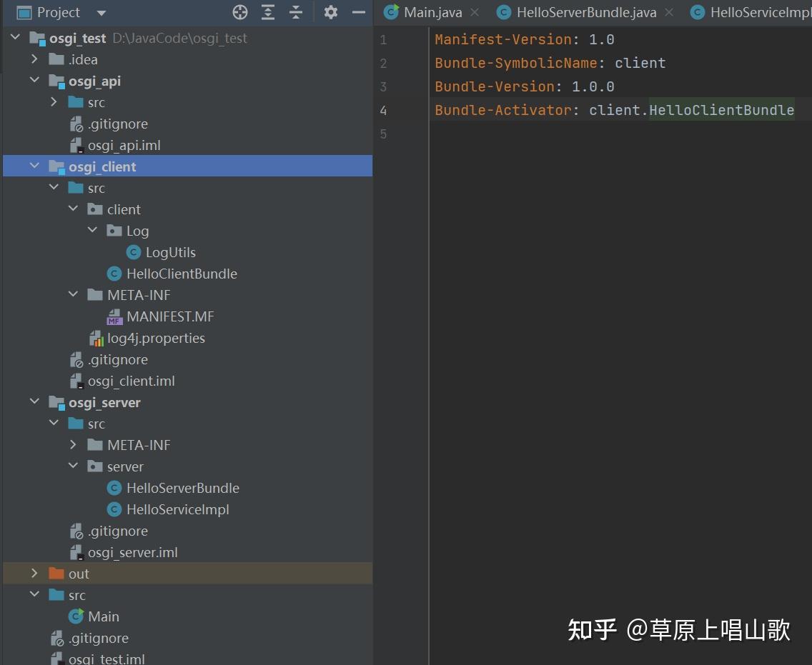Open the Project view dropdown arrow
Viewport: 812px width, 665px height.
click(101, 13)
